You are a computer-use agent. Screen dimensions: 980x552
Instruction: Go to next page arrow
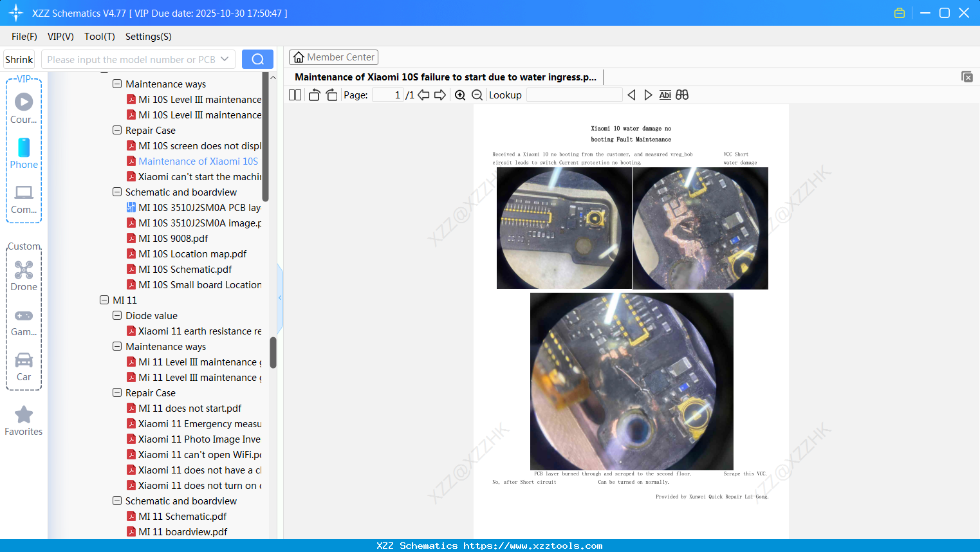440,95
